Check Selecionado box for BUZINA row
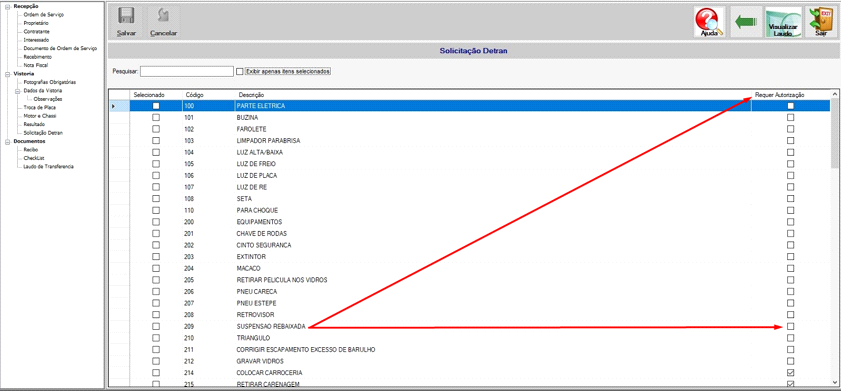This screenshot has width=841, height=391. tap(156, 117)
